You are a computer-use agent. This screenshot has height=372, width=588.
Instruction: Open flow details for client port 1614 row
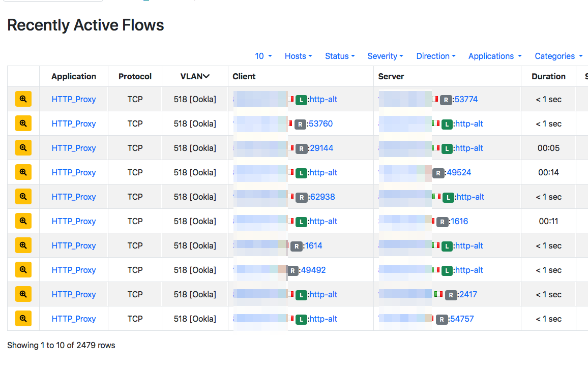point(23,245)
